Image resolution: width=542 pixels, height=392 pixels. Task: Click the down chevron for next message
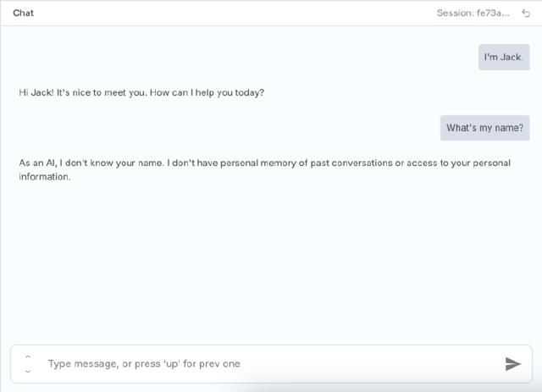tap(28, 370)
